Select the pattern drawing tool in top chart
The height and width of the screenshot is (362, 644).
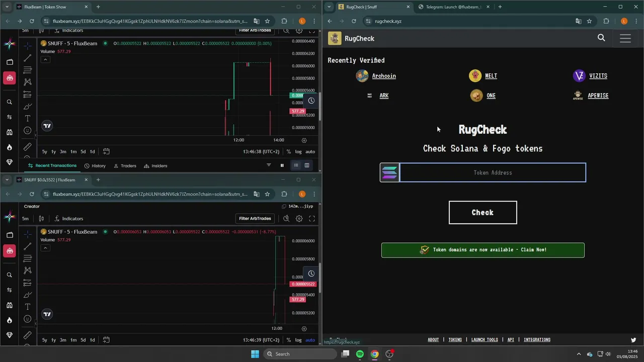point(28,82)
